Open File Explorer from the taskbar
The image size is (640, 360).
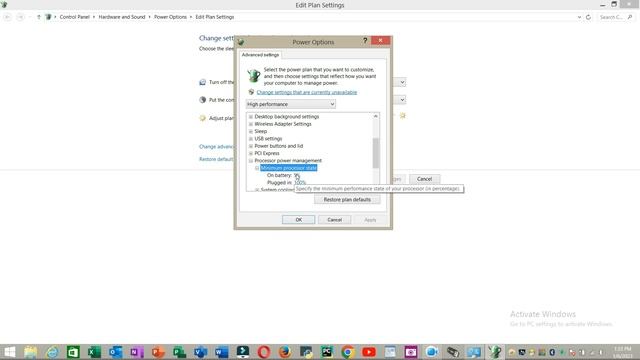coord(31,352)
